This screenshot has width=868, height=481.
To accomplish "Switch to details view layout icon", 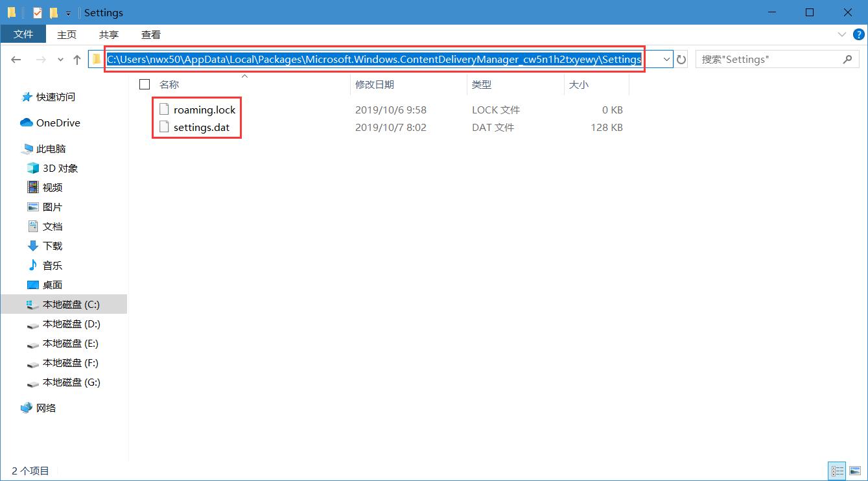I will pyautogui.click(x=838, y=471).
